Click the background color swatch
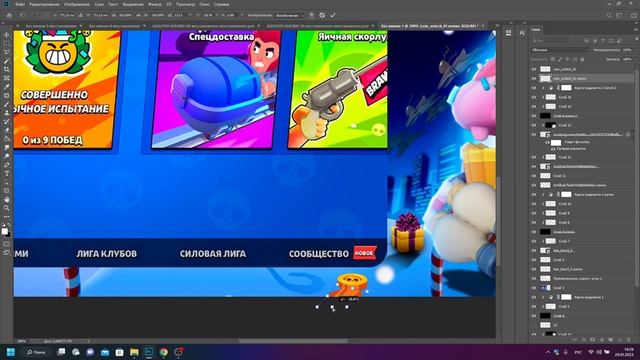Screen dimensions: 640x360 (8, 234)
